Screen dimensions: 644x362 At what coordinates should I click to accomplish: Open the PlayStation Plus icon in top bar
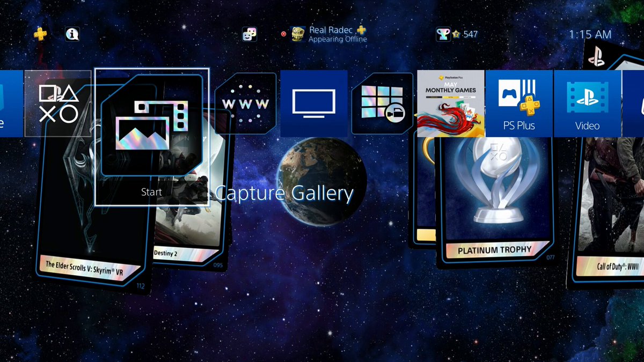(40, 34)
